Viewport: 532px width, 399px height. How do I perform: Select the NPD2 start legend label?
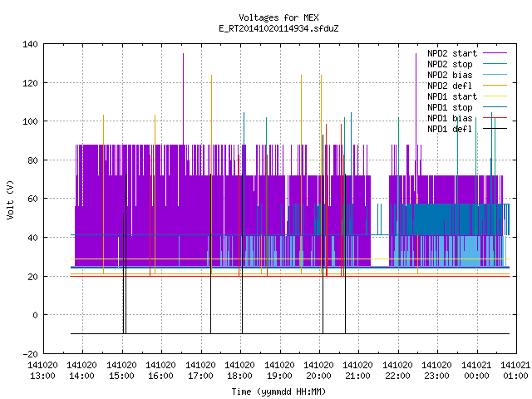point(452,53)
